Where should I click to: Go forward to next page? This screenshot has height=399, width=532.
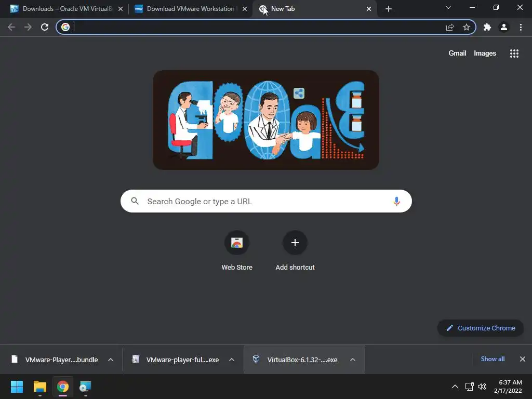tap(28, 27)
